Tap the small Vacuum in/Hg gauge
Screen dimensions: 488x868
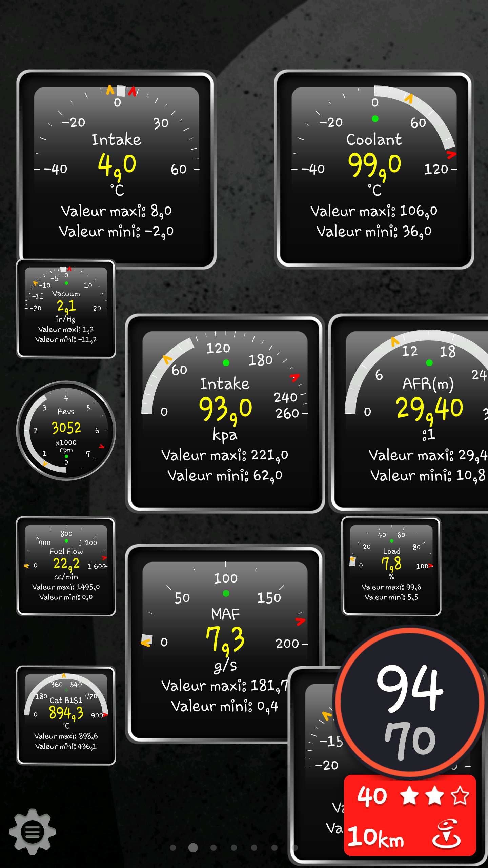(66, 309)
